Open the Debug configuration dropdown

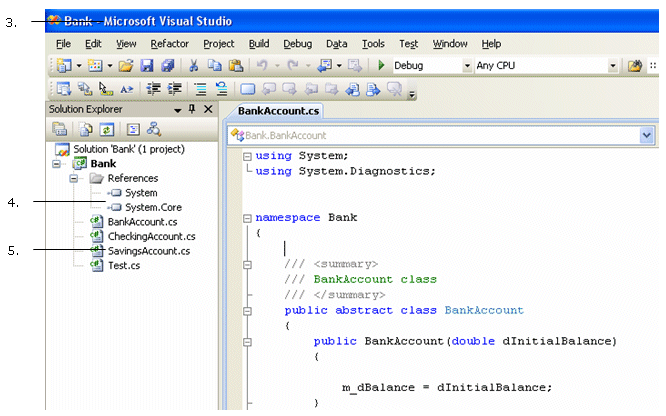[x=467, y=66]
